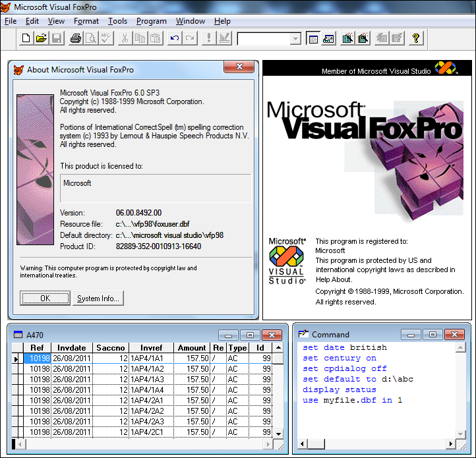The image size is (476, 458).
Task: Maximize the A470 browse window
Action: (250, 335)
